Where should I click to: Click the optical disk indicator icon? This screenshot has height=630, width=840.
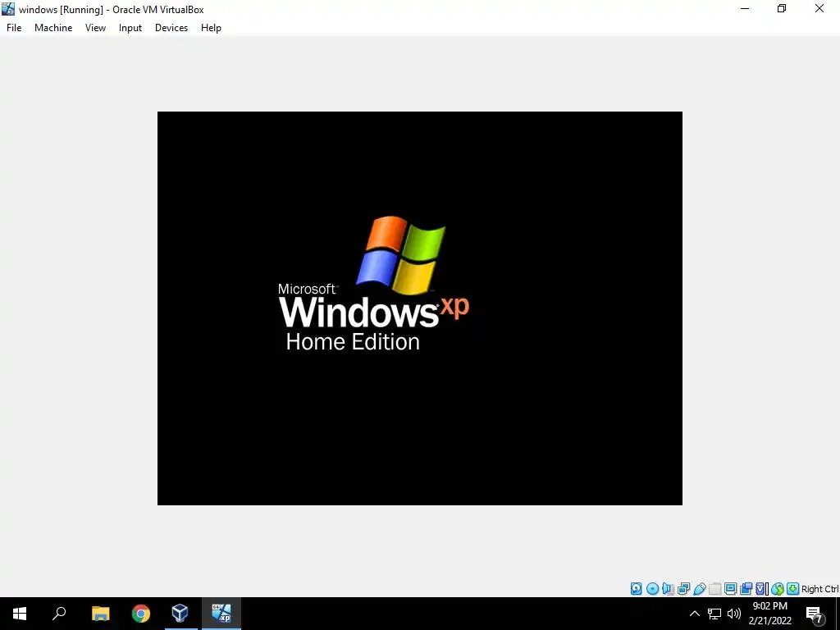[652, 589]
